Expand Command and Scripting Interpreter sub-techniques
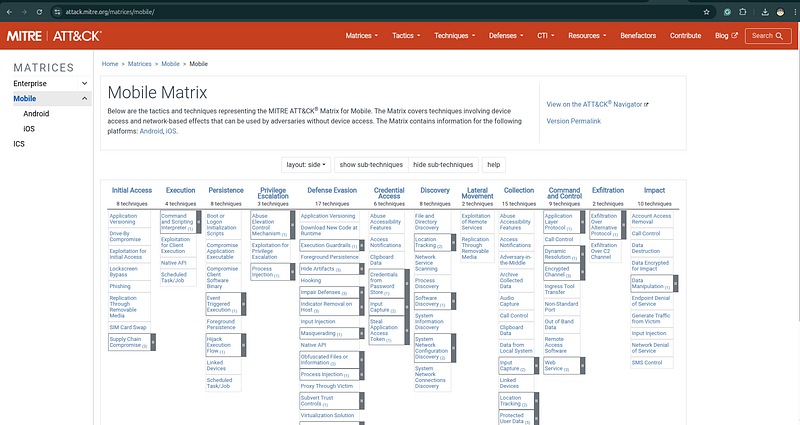This screenshot has height=425, width=800. click(x=198, y=222)
